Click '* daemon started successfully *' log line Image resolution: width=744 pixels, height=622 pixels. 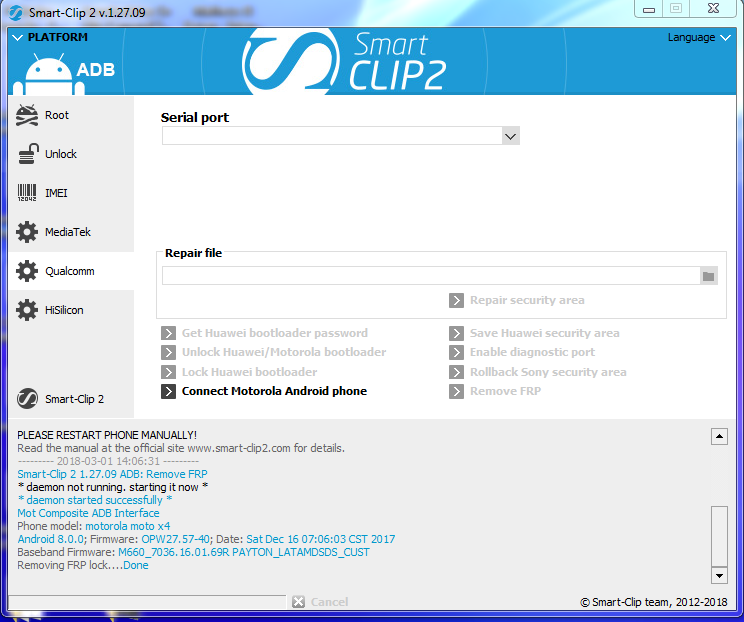point(95,500)
